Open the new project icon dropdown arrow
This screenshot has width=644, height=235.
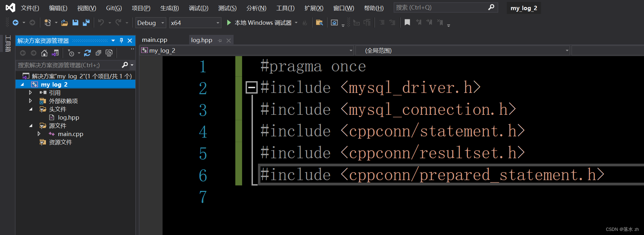[x=56, y=23]
